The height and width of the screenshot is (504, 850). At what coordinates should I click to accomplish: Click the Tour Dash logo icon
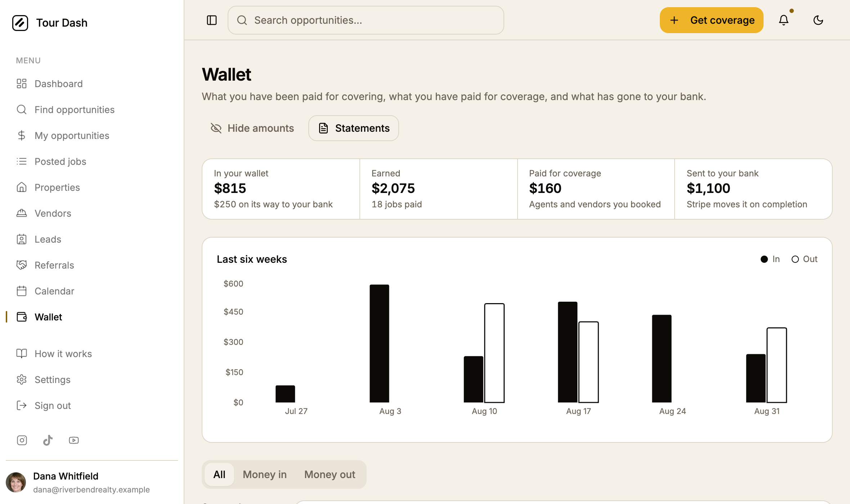20,23
